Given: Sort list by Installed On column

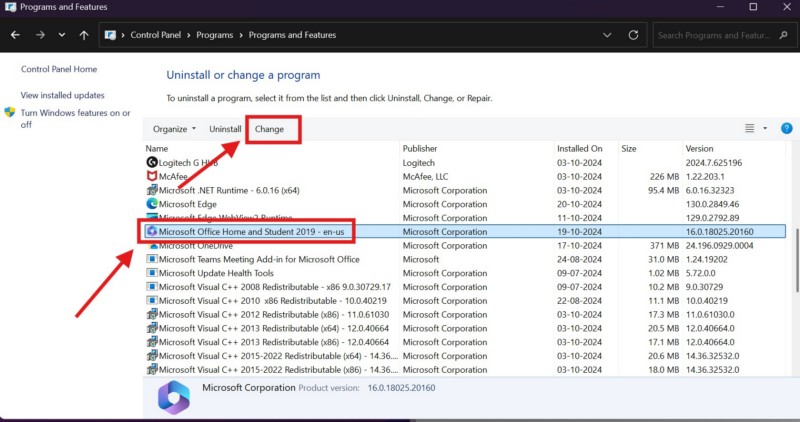Looking at the screenshot, I should click(x=580, y=148).
